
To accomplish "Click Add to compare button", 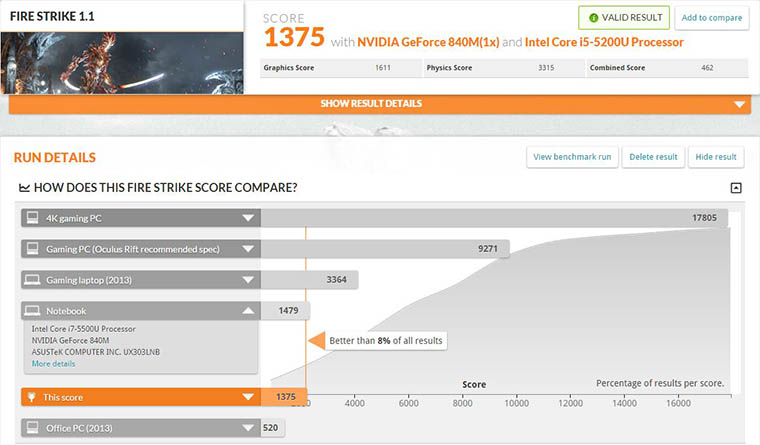I will 712,18.
